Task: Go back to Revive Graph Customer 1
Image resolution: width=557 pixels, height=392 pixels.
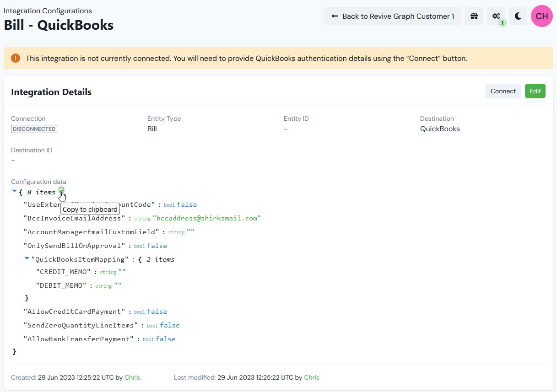Action: [393, 16]
